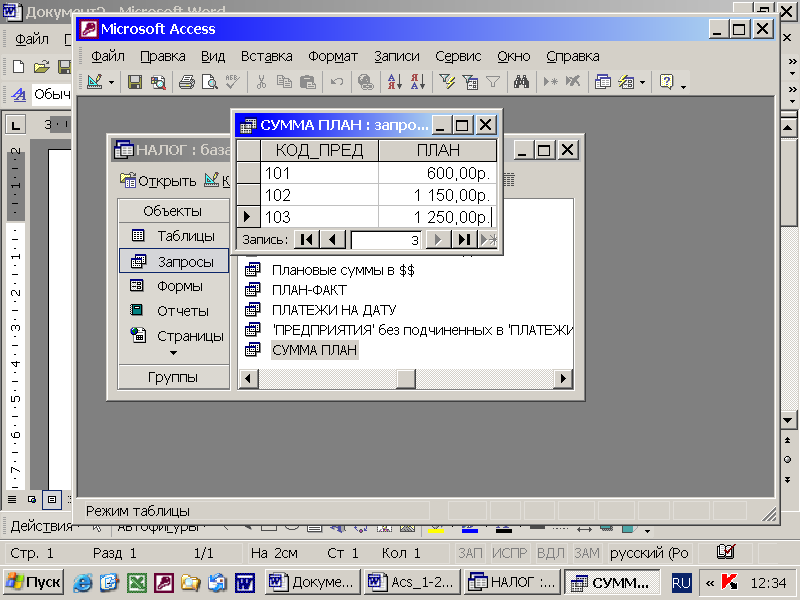Click the Copy icon in Access toolbar
Viewport: 800px width, 600px height.
point(284,82)
